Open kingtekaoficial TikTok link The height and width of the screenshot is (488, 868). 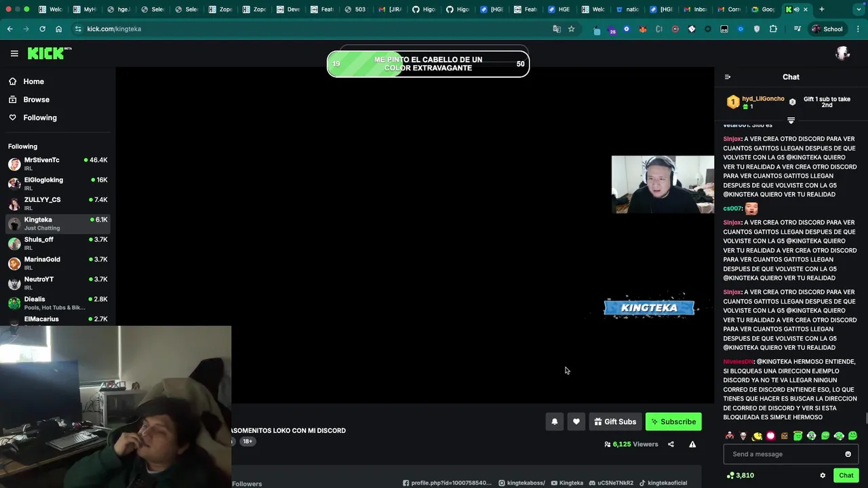(x=663, y=483)
